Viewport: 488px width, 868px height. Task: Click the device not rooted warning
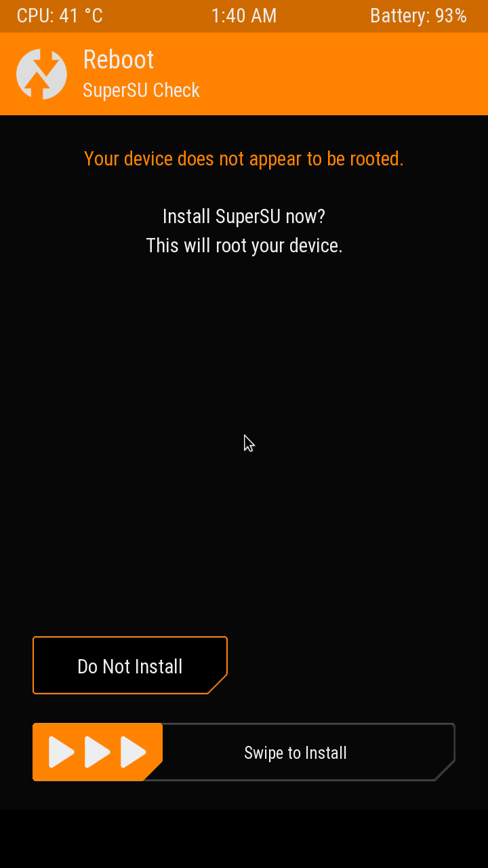244,159
